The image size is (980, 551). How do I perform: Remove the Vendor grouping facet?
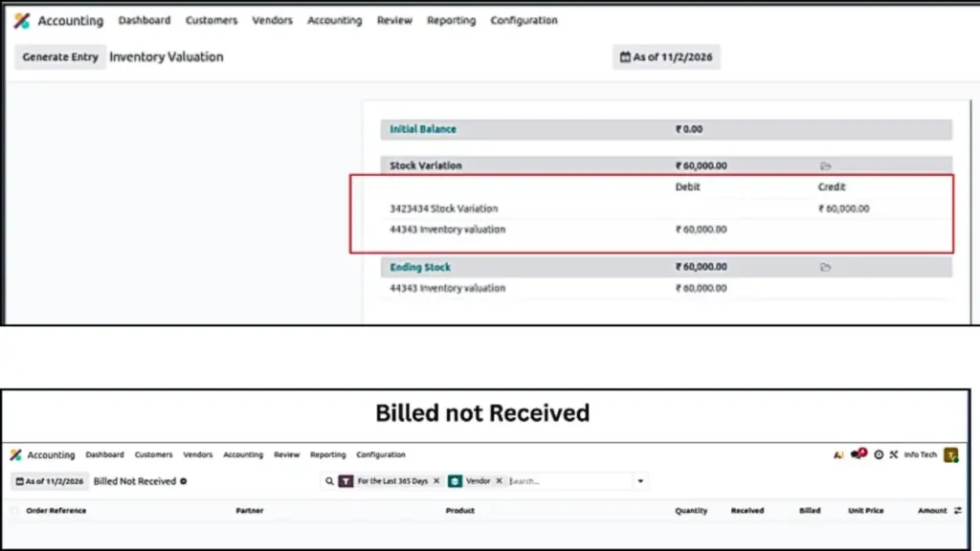click(x=499, y=481)
